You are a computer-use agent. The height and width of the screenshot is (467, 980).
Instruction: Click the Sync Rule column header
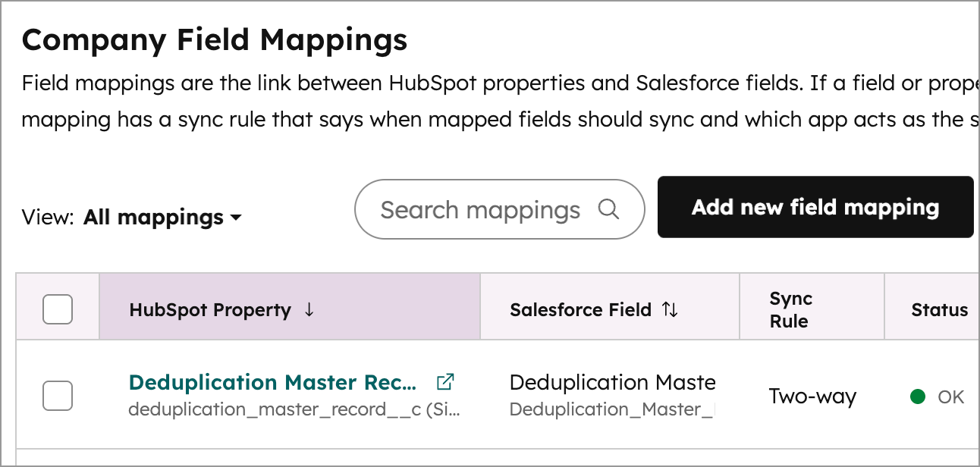[x=791, y=309]
